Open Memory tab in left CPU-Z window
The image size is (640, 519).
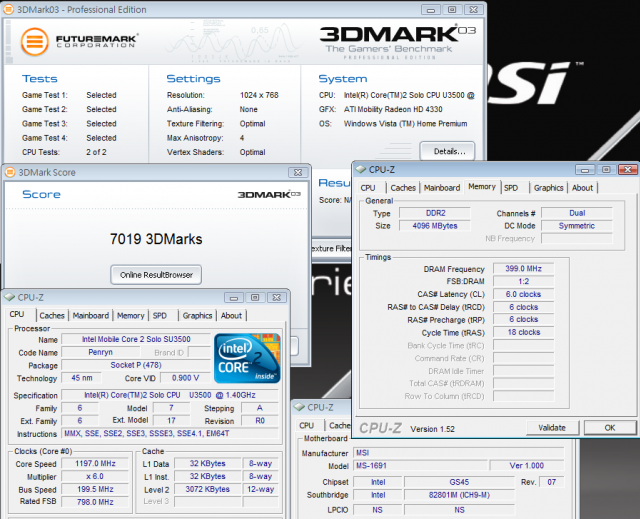click(131, 315)
